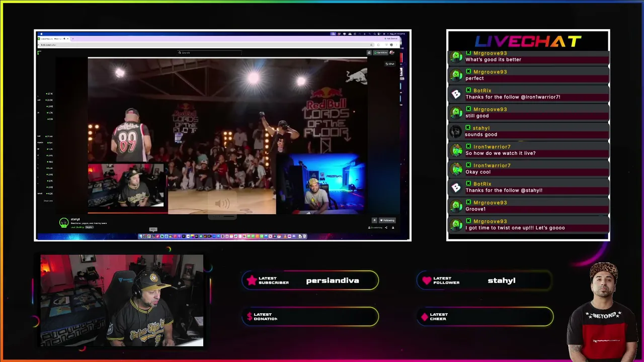
Task: Click the chat message 'Okay cool'
Action: 477,172
